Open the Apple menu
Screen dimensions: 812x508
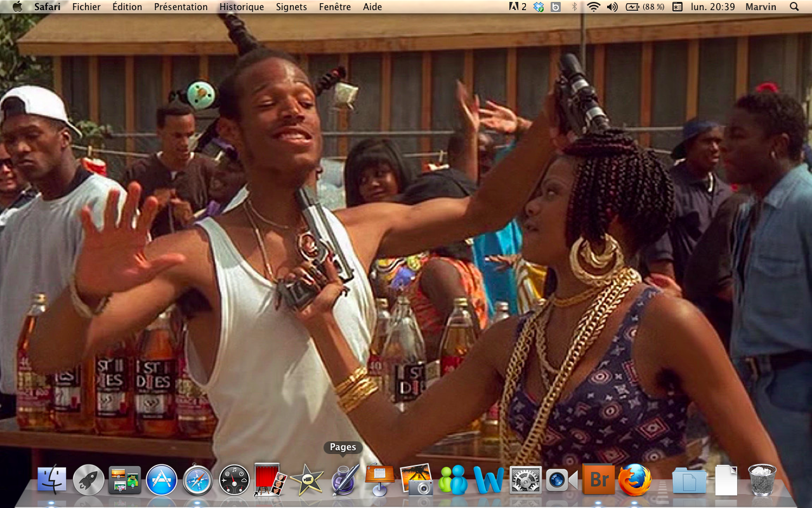pos(17,6)
